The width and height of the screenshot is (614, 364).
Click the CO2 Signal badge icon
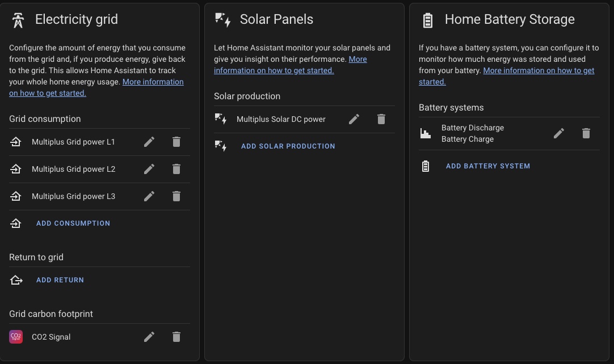click(x=15, y=337)
